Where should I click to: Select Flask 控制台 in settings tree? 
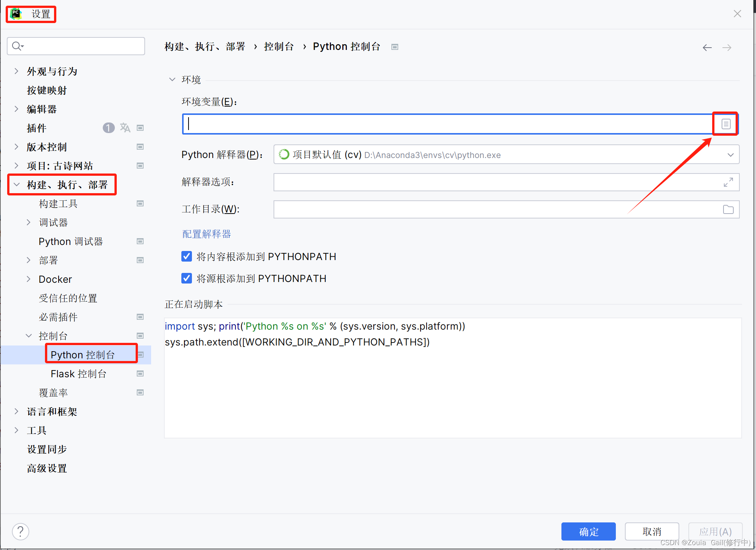pos(79,373)
